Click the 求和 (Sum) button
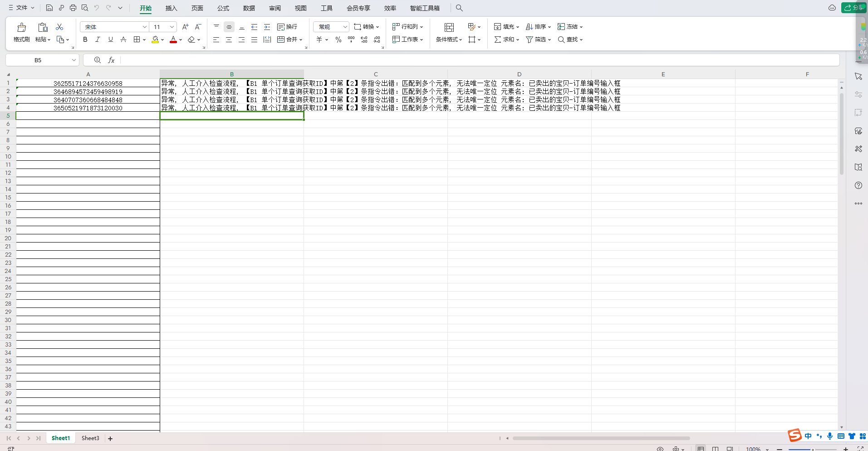Viewport: 868px width, 451px height. pos(505,40)
